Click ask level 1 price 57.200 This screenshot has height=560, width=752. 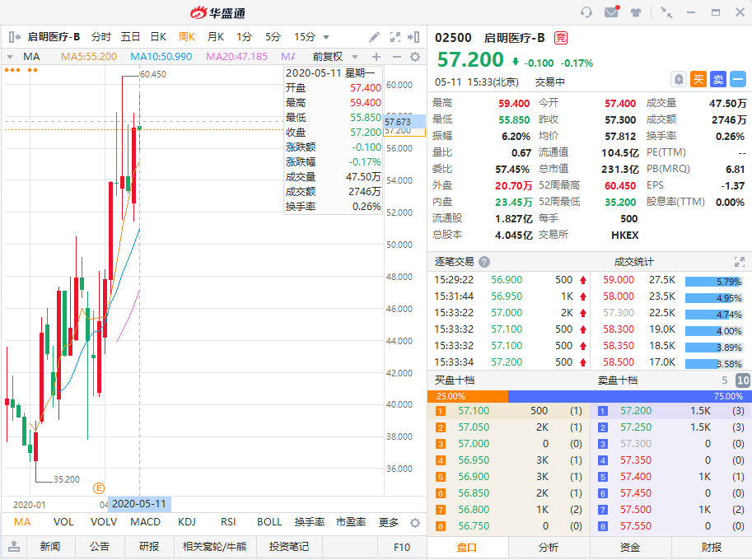[636, 411]
